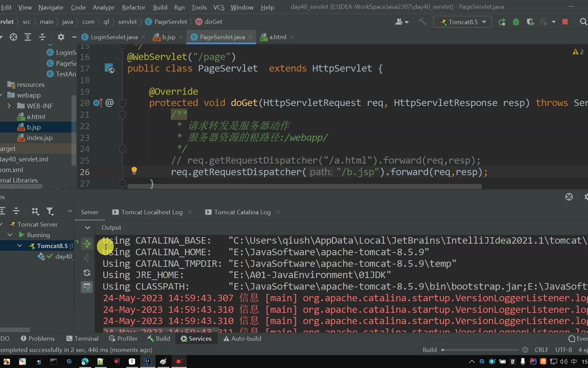Open Group By options in Services toolbar
This screenshot has height=368, width=588.
pos(35,212)
